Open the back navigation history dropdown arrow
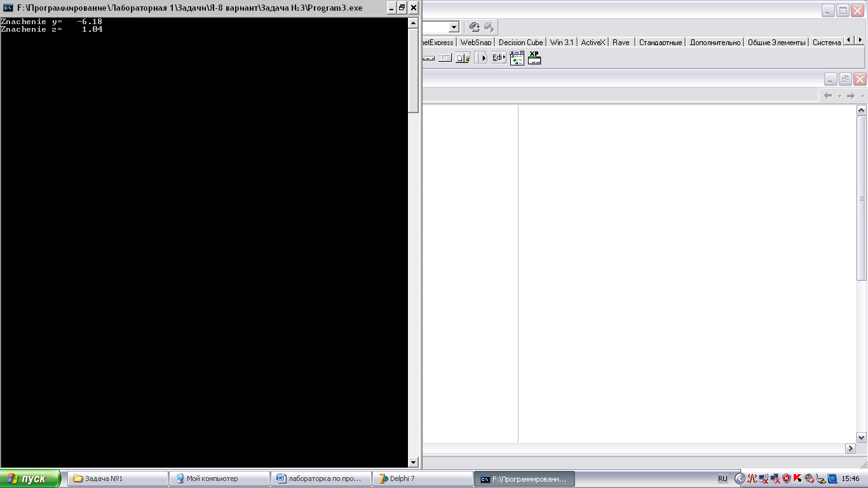 click(839, 96)
